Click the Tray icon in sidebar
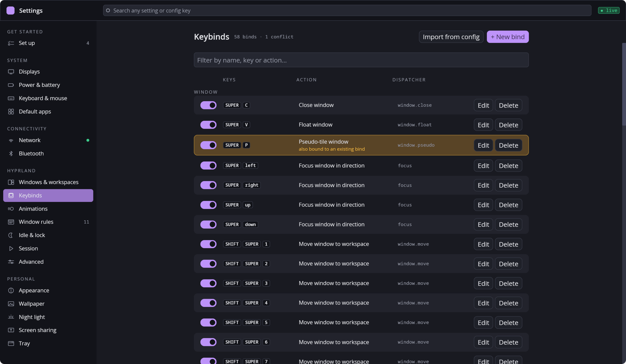 coord(11,344)
